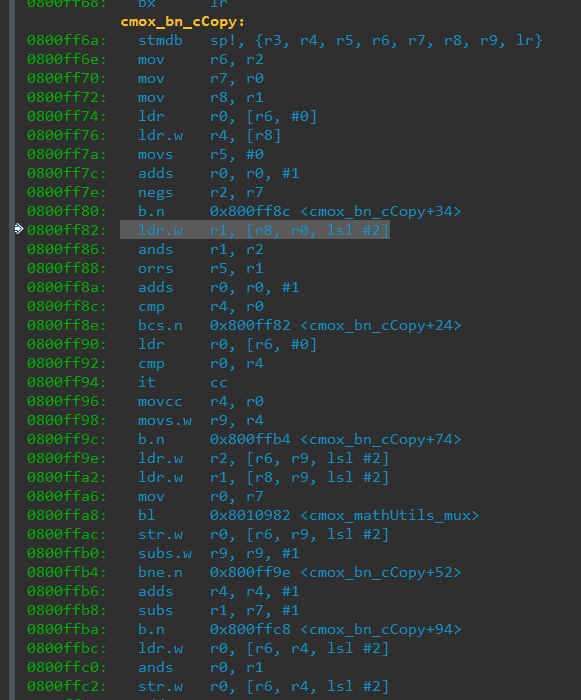Click address 0800ffc2
Image resolution: width=581 pixels, height=700 pixels.
(x=67, y=686)
